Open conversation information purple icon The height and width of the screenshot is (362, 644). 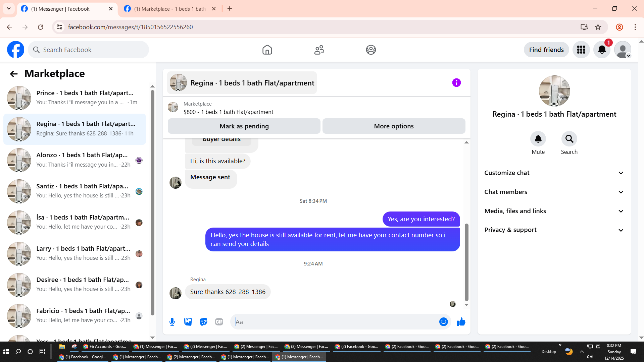456,82
